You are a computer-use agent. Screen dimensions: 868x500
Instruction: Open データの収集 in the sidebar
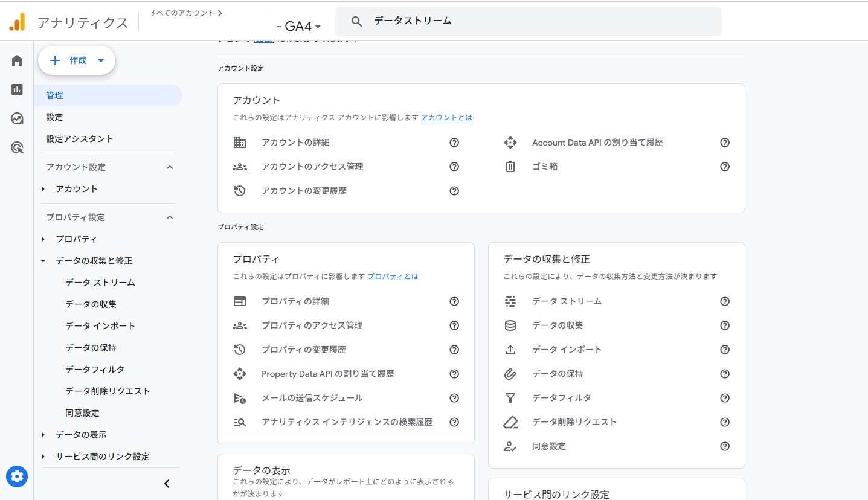(91, 304)
